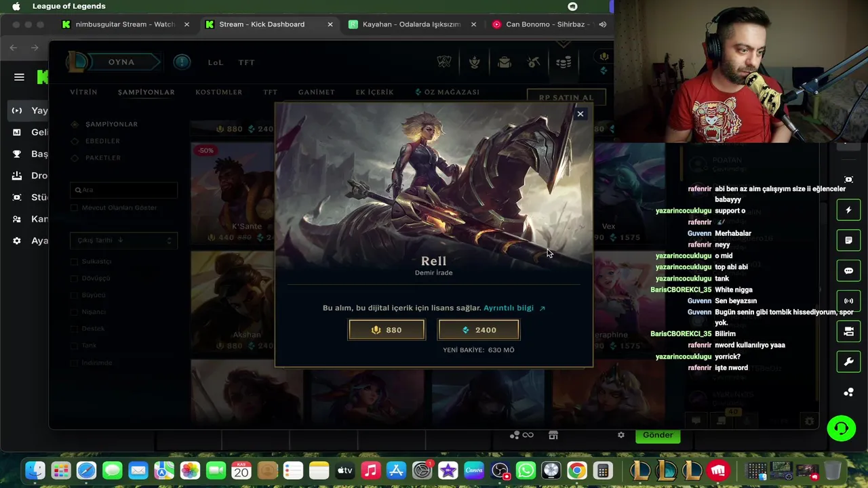Screen dimensions: 868x488
Task: Open the settings gear in Kick left menu
Action: tap(17, 241)
